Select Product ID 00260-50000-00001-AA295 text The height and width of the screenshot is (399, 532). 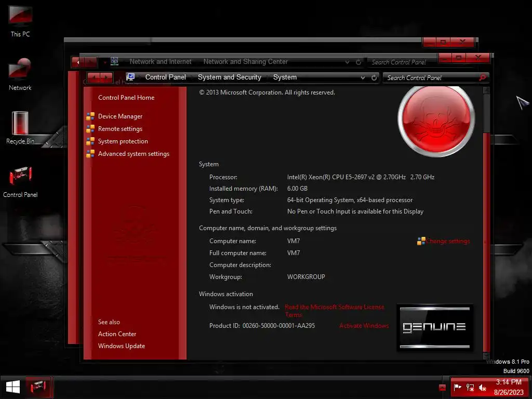pos(278,326)
